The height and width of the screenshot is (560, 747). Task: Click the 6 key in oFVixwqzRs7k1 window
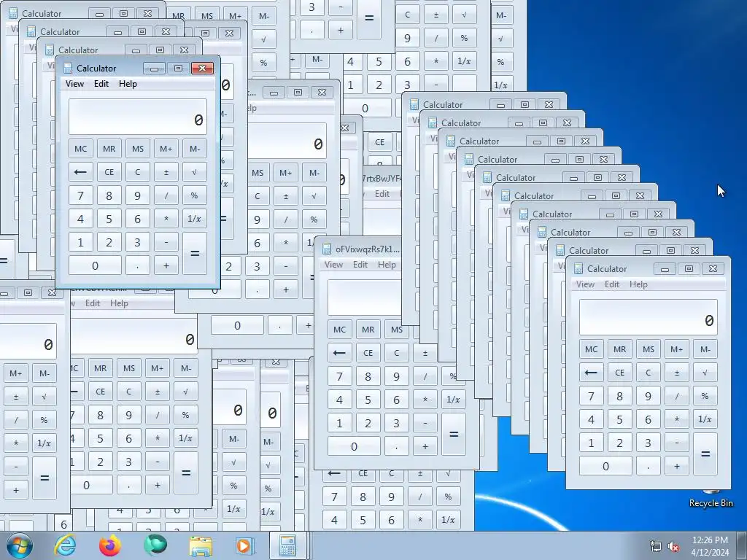point(397,400)
